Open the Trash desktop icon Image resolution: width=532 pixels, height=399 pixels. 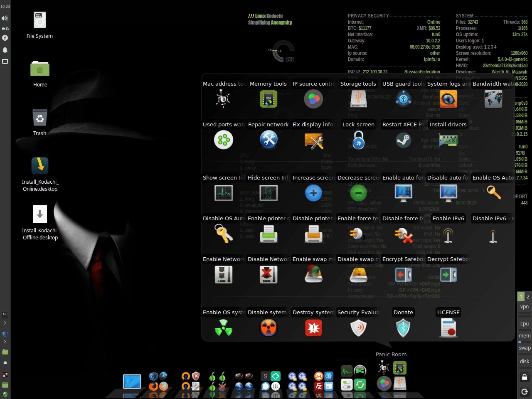click(40, 118)
